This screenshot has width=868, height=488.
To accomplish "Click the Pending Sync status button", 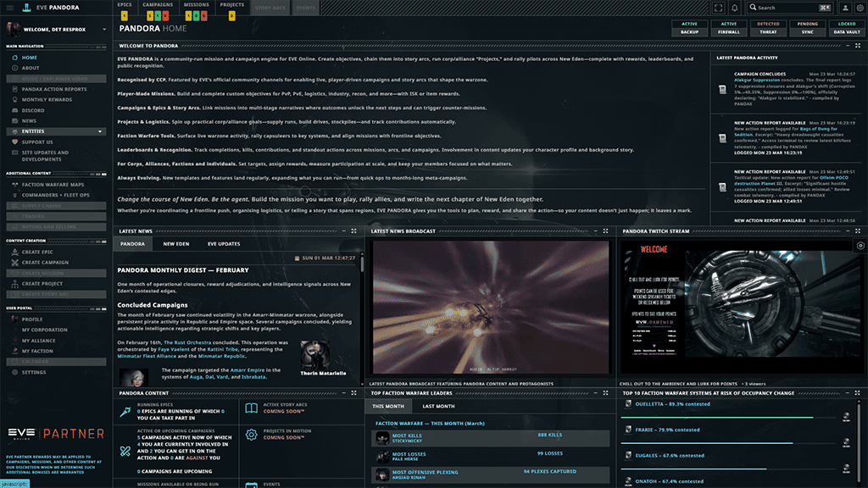I will pos(807,28).
